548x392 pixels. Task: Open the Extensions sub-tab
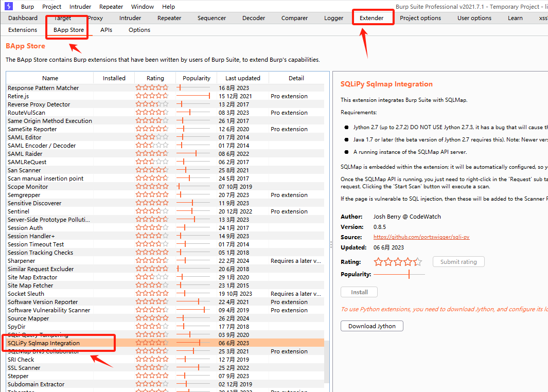pos(23,30)
